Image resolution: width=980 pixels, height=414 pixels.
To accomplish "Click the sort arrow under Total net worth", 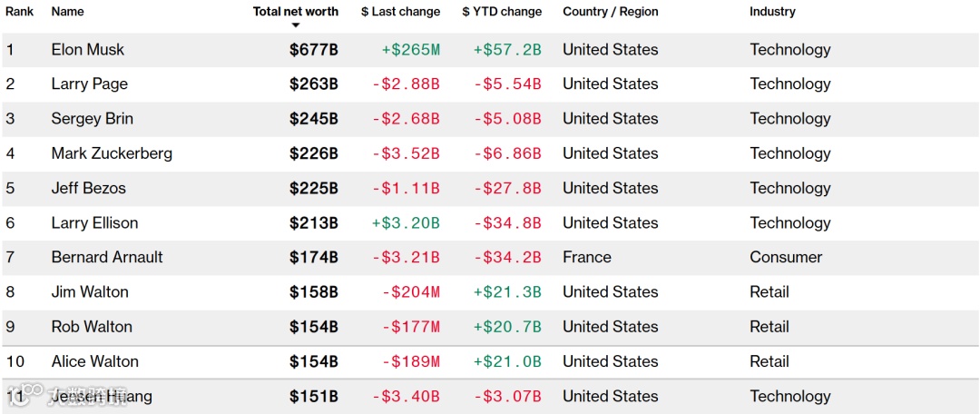I will pos(296,25).
